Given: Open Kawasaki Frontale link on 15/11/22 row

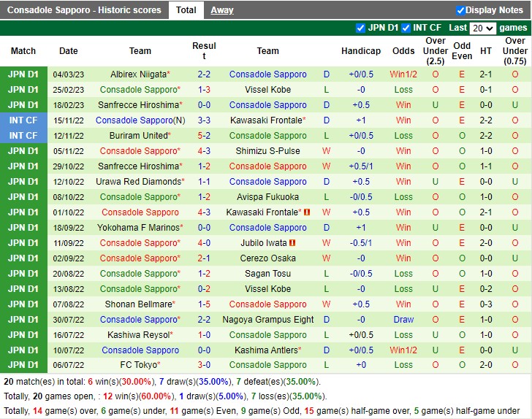Looking at the screenshot, I should pos(266,120).
